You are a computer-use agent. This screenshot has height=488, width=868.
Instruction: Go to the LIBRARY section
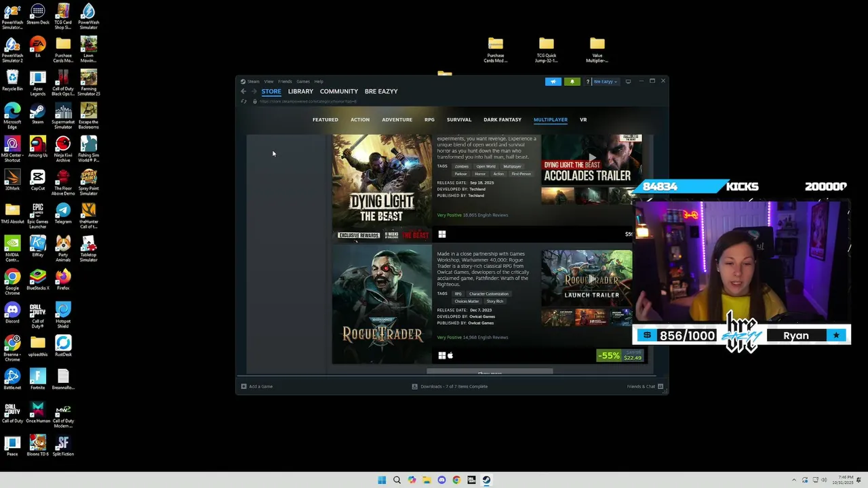click(300, 91)
